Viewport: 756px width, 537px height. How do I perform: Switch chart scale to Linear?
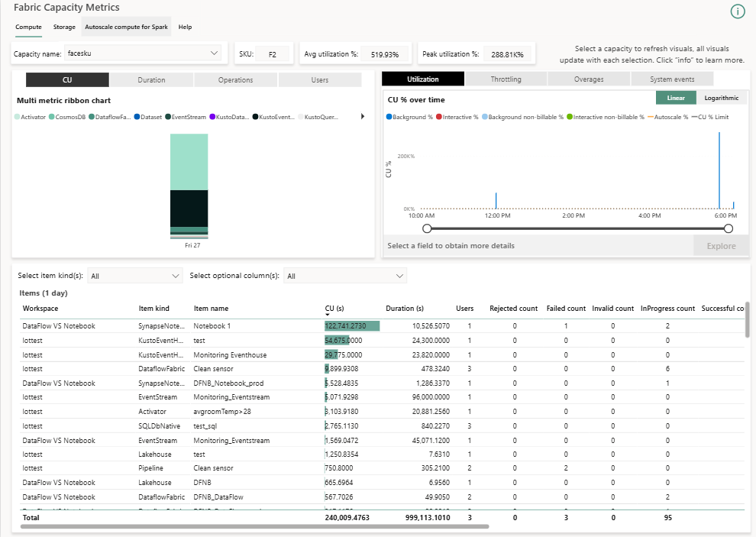(x=676, y=98)
